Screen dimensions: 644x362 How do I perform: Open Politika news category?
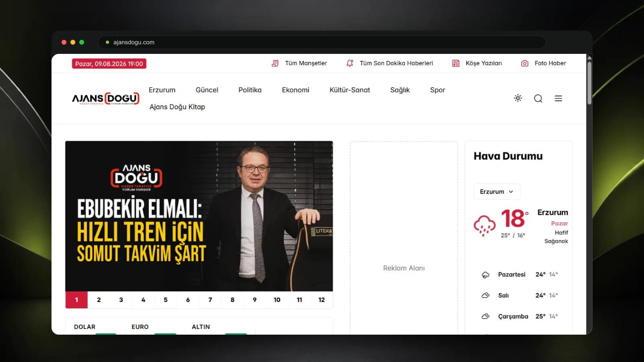pos(250,90)
